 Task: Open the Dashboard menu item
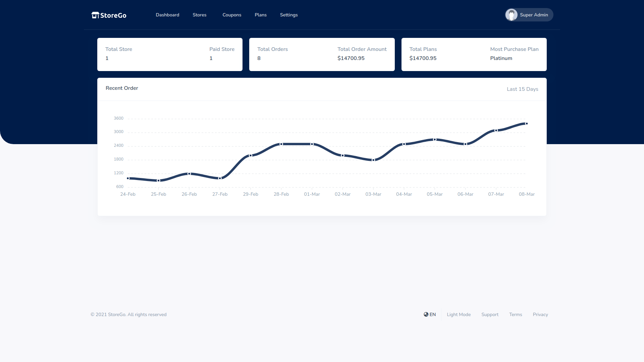(167, 15)
